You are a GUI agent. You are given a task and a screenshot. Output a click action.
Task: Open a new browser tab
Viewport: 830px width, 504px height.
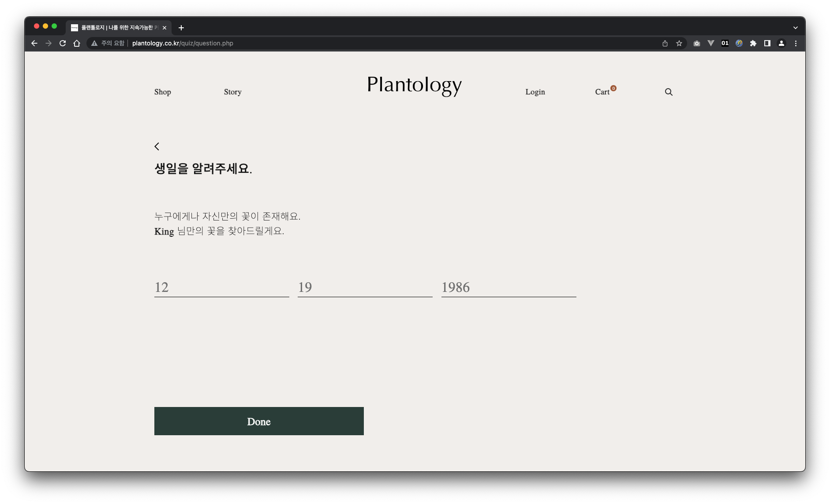(181, 28)
